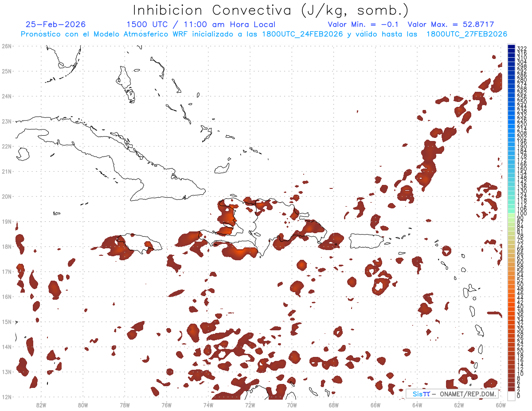This screenshot has height=411, width=532.
Task: Click the 50 value on the color scale
Action: 520,285
